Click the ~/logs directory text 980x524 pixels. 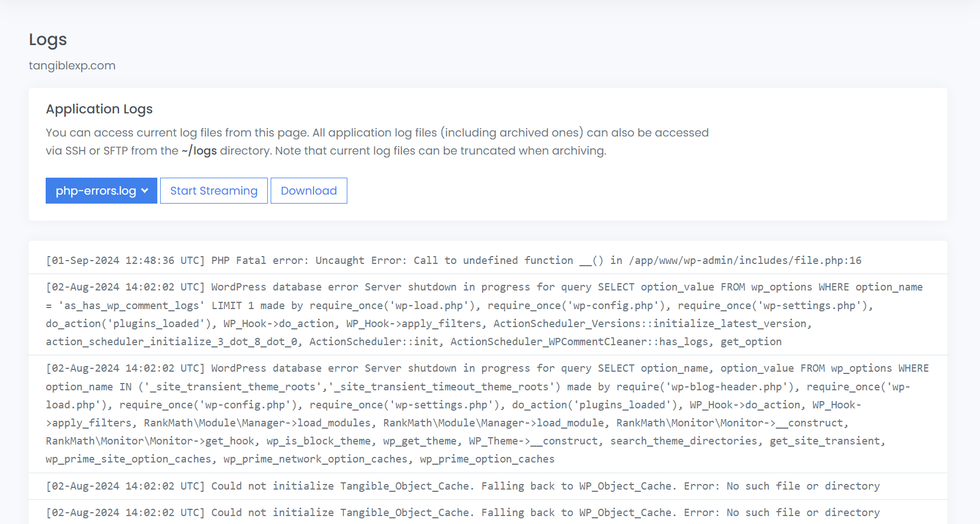pyautogui.click(x=199, y=151)
